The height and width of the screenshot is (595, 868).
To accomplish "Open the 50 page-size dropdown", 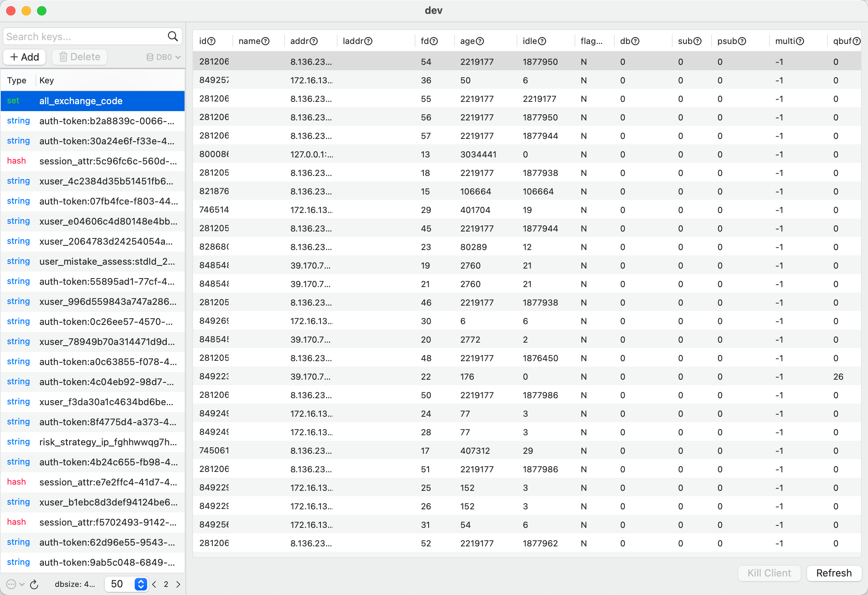I will [x=141, y=584].
